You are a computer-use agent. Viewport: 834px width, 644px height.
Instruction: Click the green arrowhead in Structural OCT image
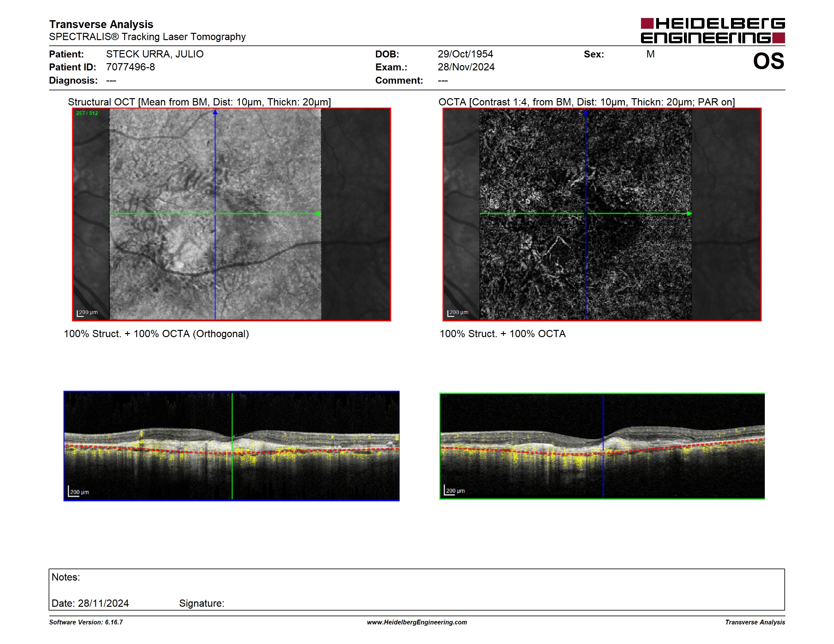pyautogui.click(x=319, y=213)
